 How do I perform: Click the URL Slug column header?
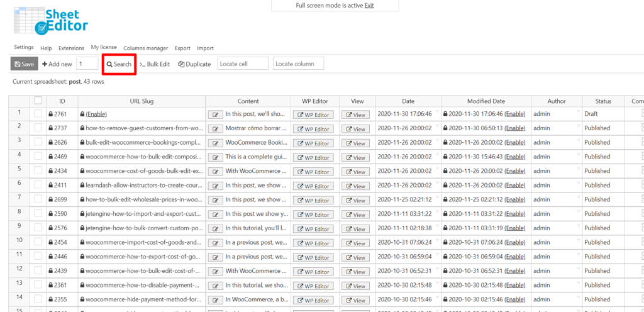[x=142, y=101]
